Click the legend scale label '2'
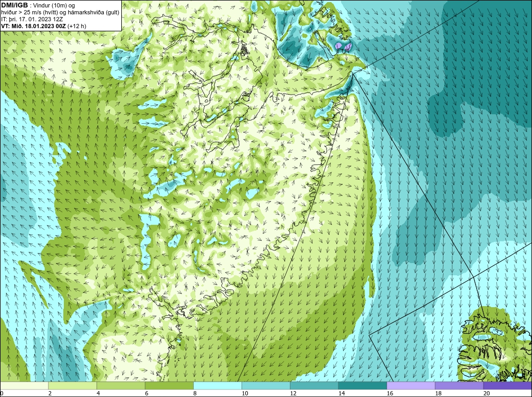The image size is (532, 397). 50,393
